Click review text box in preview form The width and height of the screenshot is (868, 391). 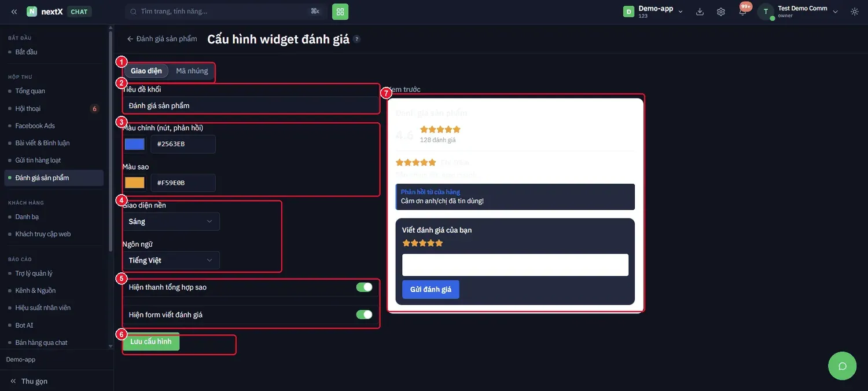pos(515,265)
